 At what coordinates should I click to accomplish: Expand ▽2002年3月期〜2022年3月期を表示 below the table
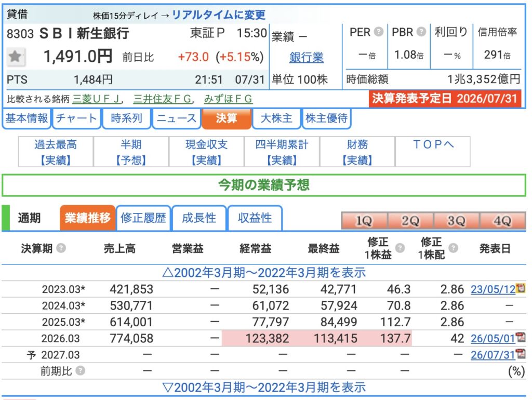264,387
